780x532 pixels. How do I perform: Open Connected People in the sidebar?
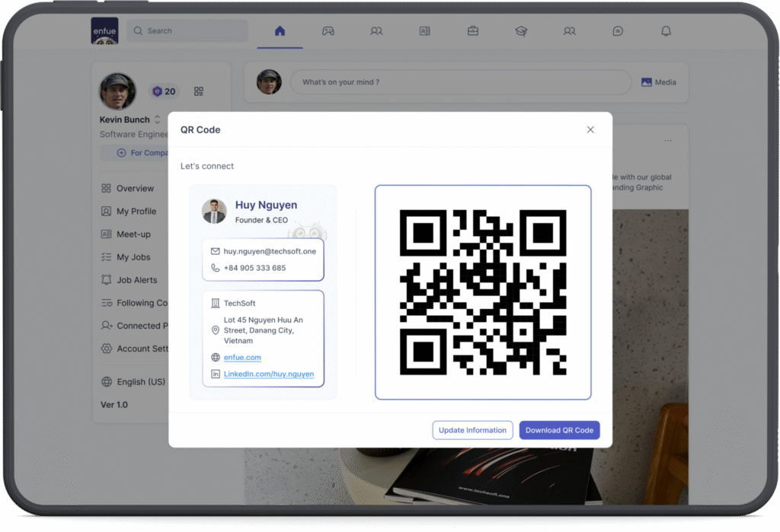[134, 326]
